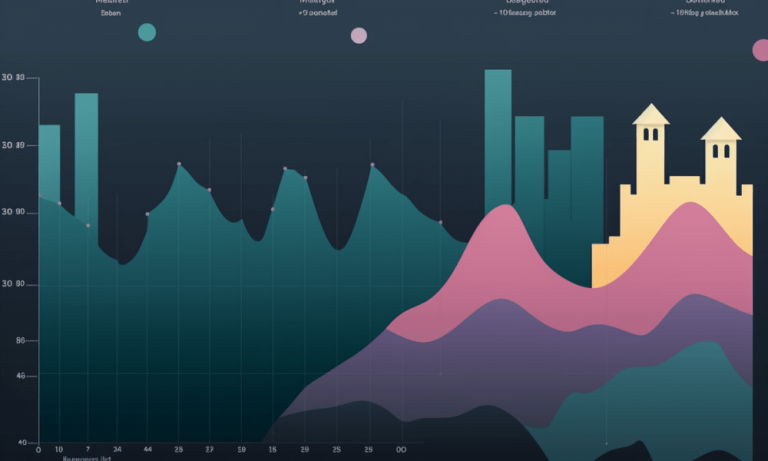
Task: Select the castle's left tower roof
Action: point(650,114)
